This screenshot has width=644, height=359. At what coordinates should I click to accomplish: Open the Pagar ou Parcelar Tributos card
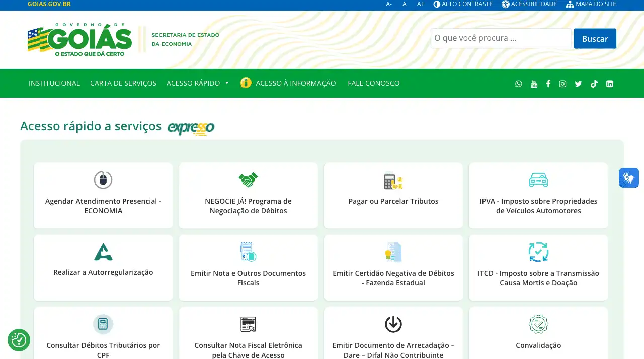click(393, 195)
